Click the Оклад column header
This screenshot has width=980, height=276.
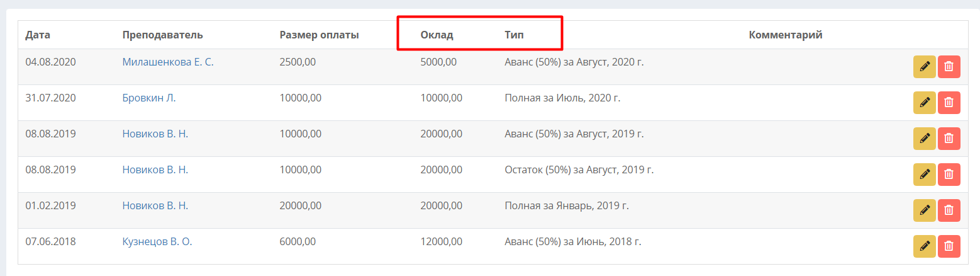(x=437, y=35)
